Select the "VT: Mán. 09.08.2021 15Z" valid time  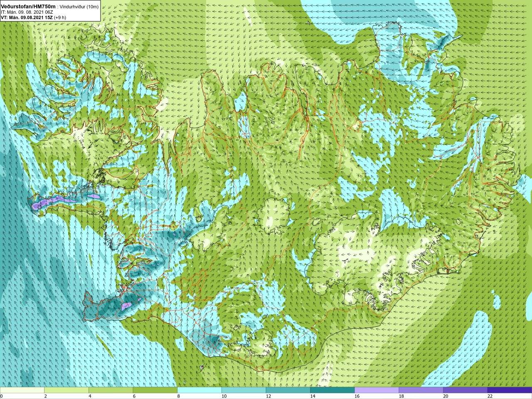[27, 17]
